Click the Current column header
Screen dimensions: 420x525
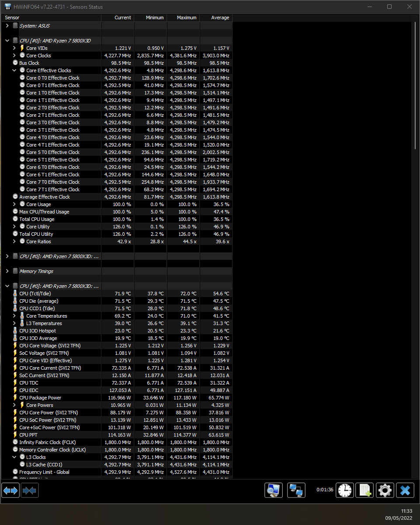tap(118, 17)
